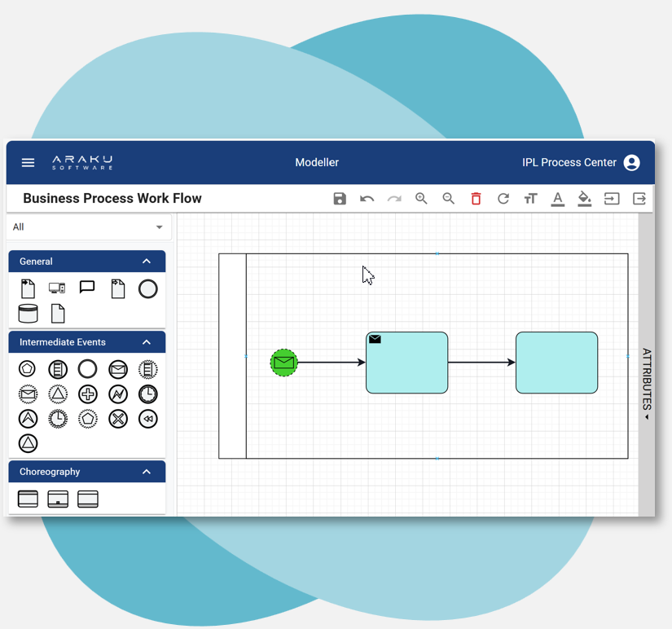Open the font color picker
The width and height of the screenshot is (672, 629).
(557, 199)
